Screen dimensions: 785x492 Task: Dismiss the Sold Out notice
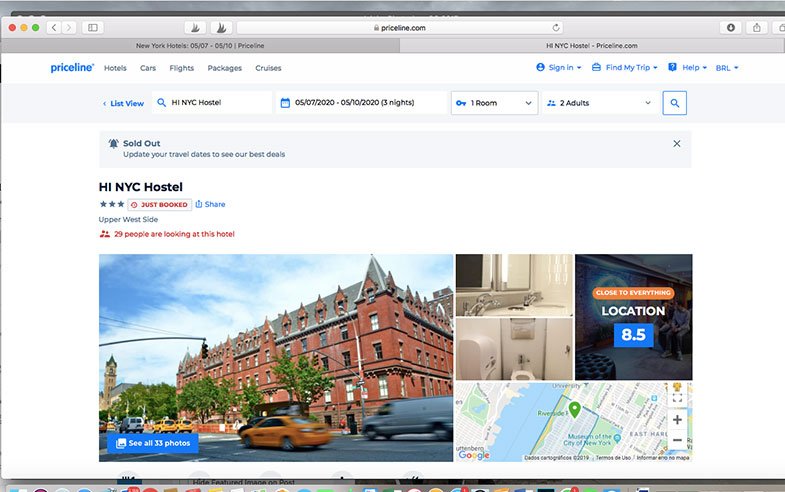[x=676, y=144]
